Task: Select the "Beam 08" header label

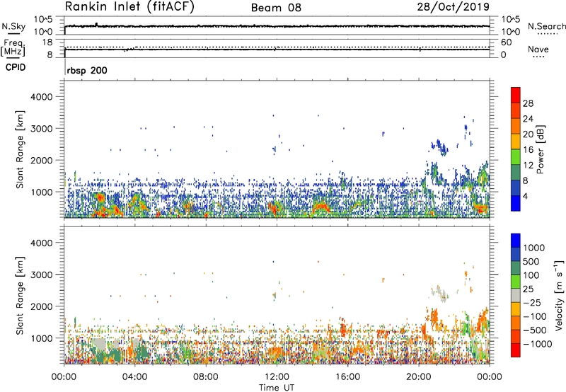Action: click(x=276, y=8)
